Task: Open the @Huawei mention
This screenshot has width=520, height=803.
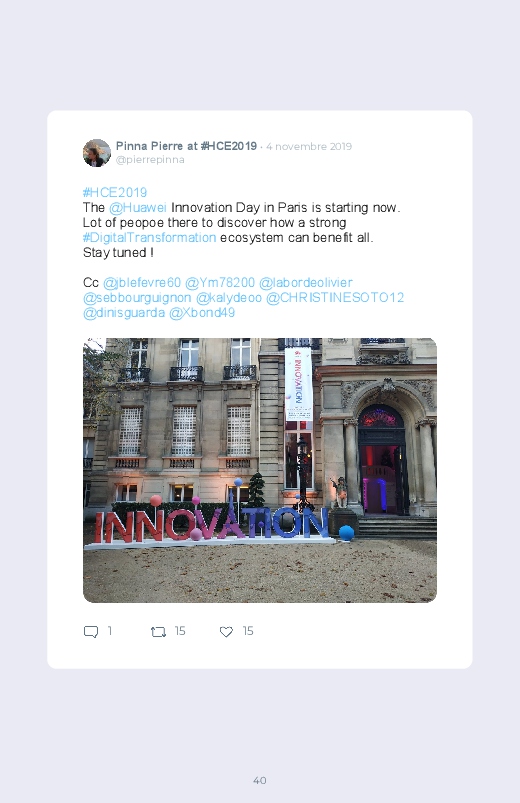Action: pos(138,207)
